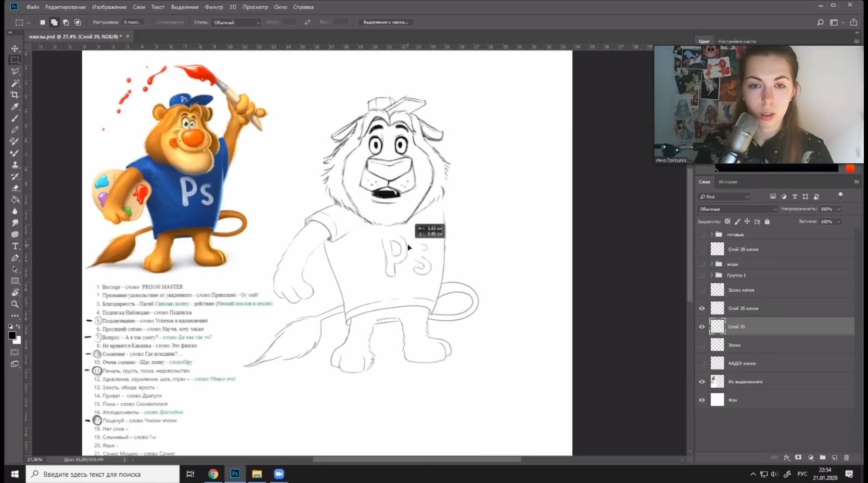Hide the Из выделенного layer

click(x=702, y=382)
